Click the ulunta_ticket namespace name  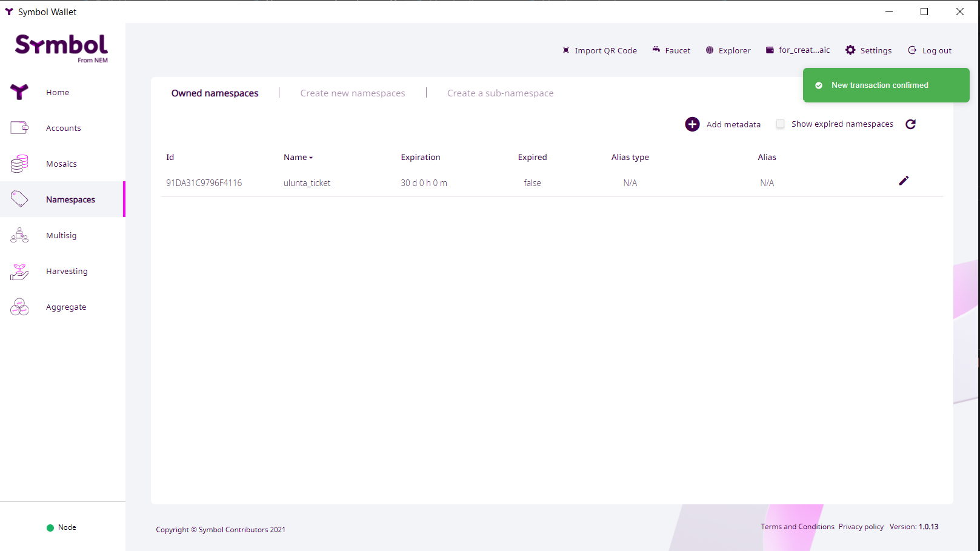(307, 183)
